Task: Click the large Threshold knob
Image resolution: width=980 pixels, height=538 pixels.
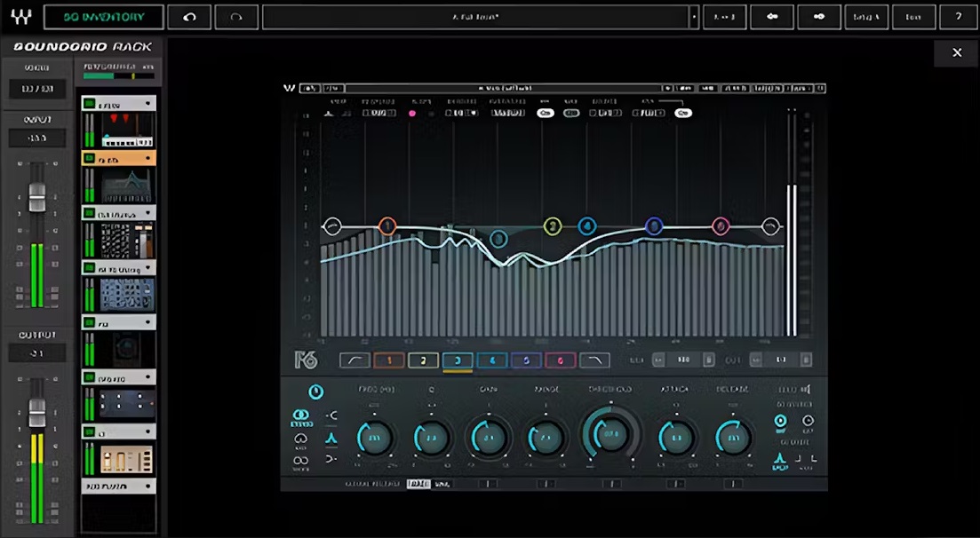Action: click(611, 434)
